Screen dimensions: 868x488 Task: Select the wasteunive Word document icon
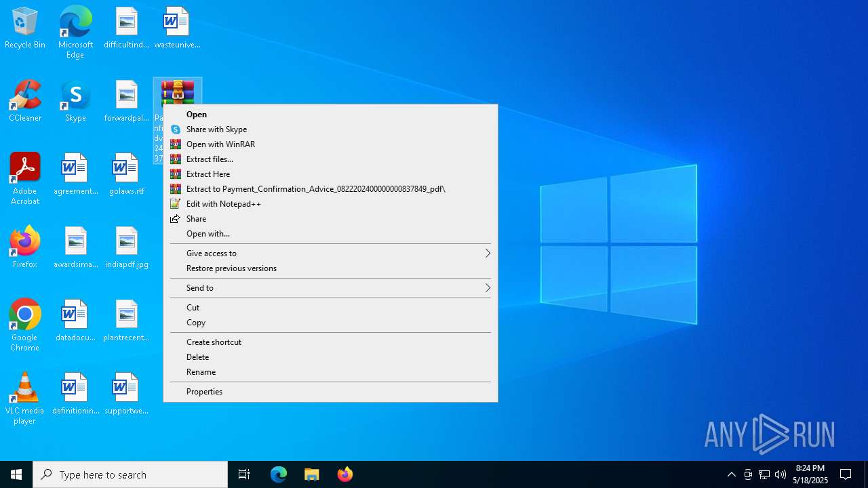[x=177, y=28]
